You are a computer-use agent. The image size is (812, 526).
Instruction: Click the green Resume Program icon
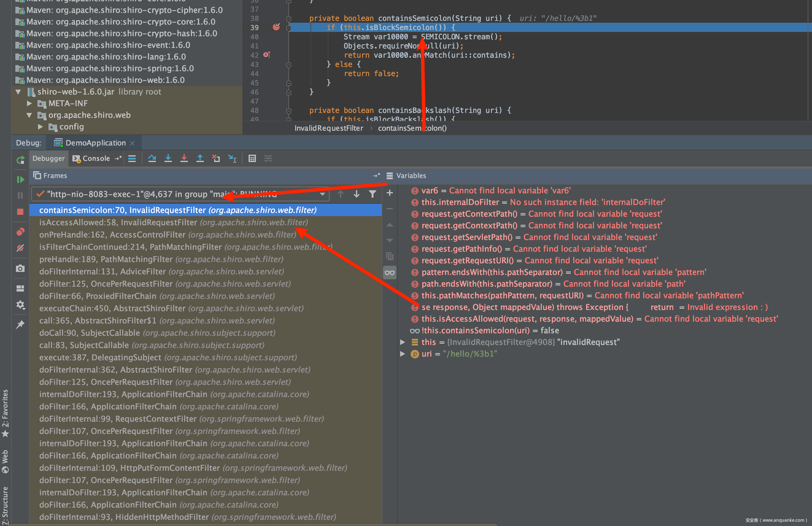coord(20,180)
